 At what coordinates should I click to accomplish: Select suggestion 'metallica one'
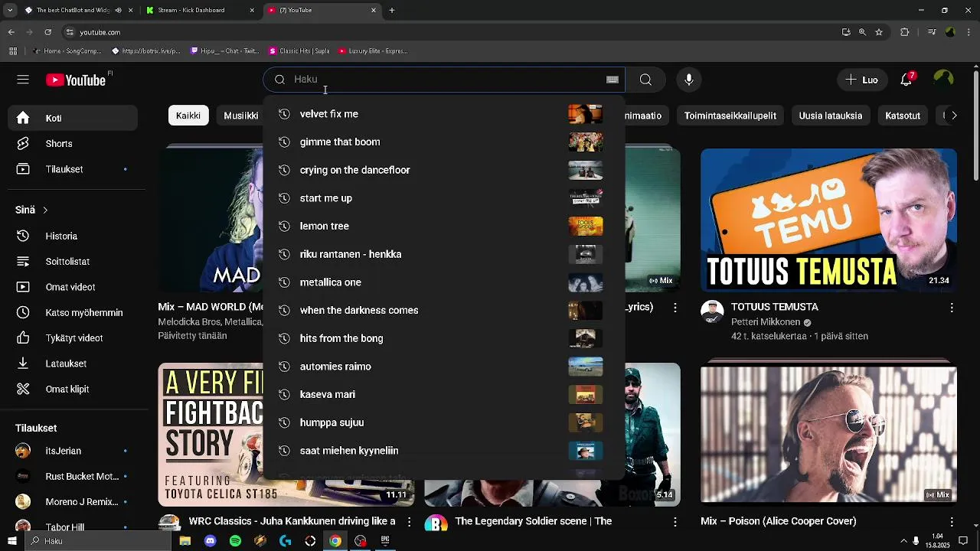pyautogui.click(x=444, y=282)
